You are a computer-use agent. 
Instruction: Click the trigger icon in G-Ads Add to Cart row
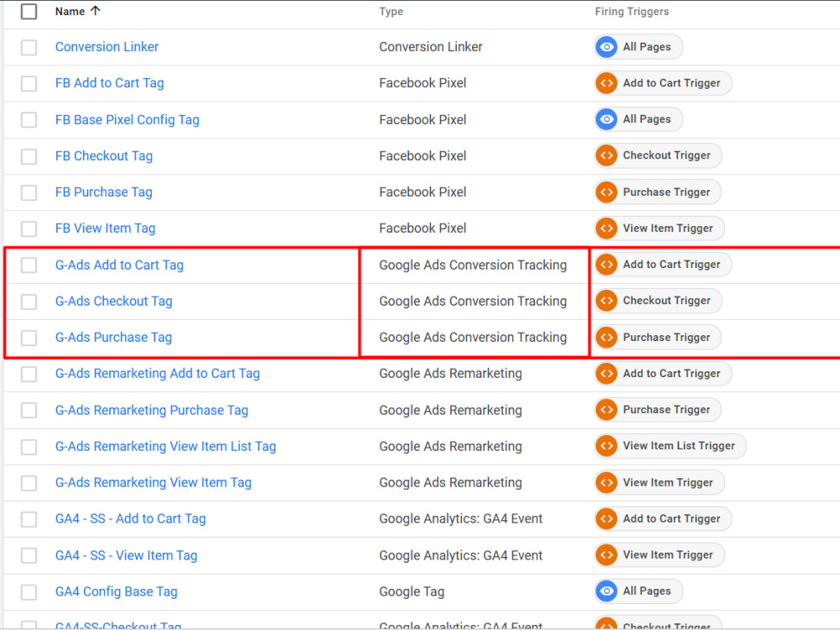[x=606, y=264]
